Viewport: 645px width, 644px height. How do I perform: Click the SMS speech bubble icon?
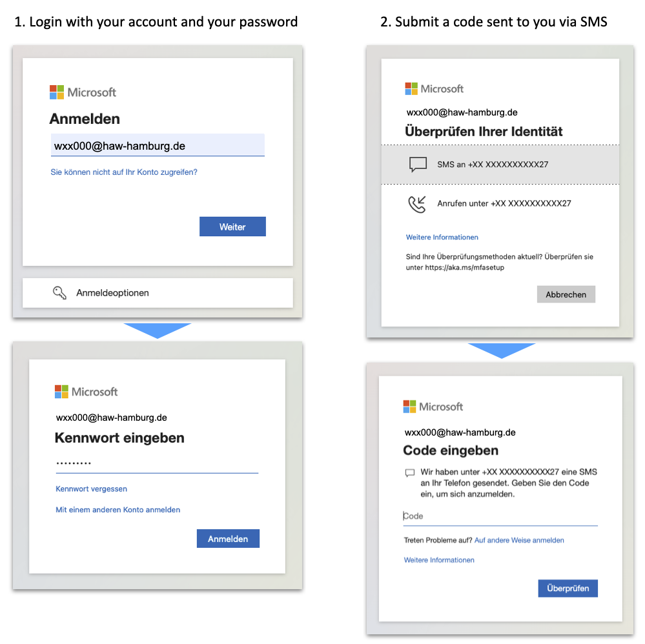pyautogui.click(x=418, y=165)
